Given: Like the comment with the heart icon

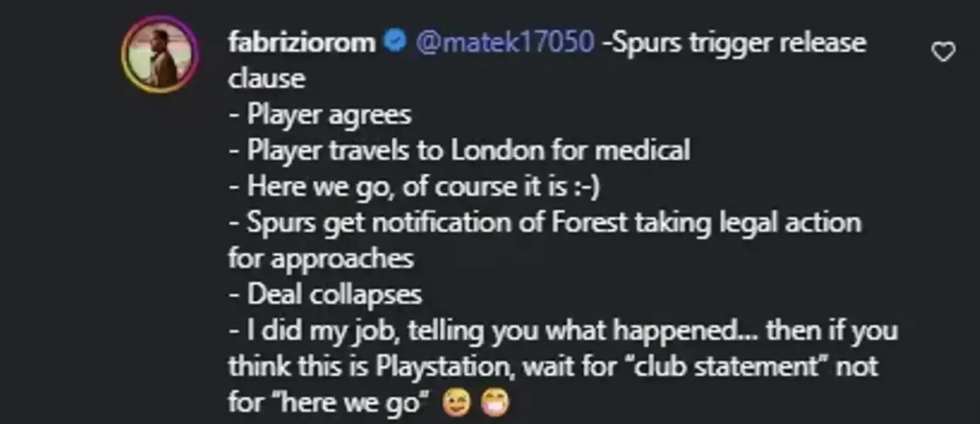Looking at the screenshot, I should (x=943, y=52).
